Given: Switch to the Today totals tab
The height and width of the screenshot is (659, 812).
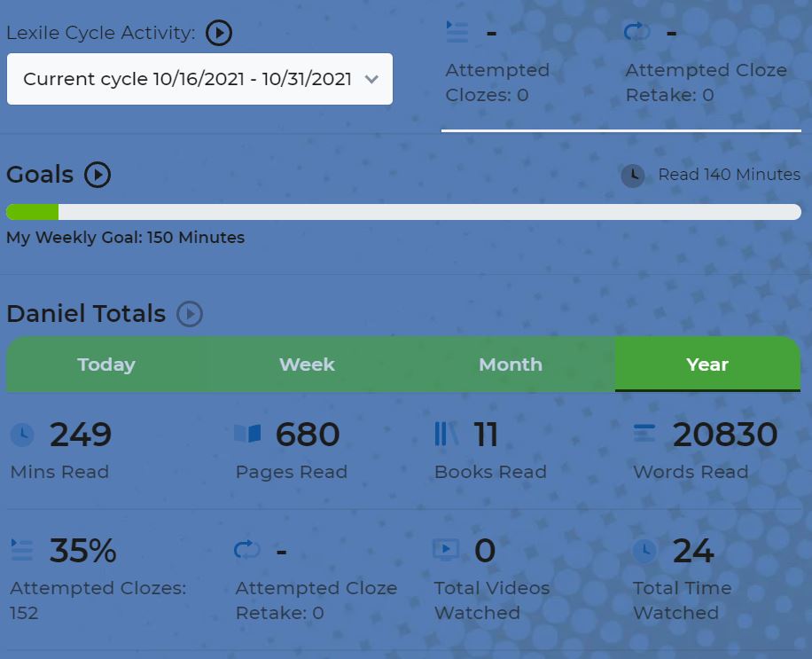Looking at the screenshot, I should coord(106,365).
